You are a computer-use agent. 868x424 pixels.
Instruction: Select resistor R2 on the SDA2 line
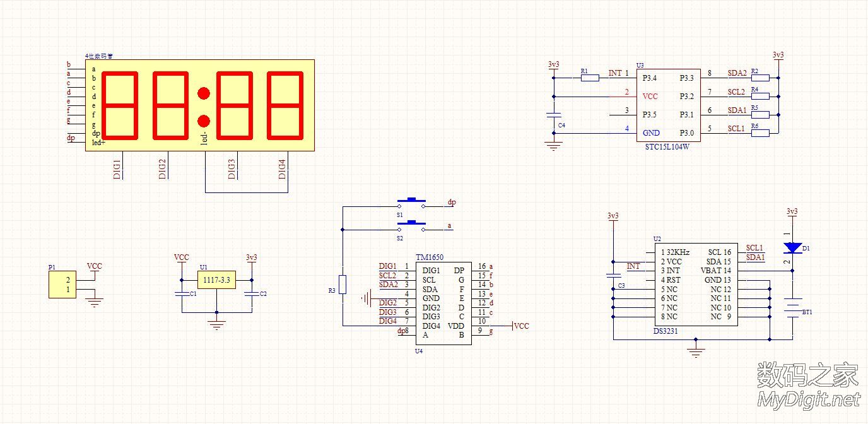[760, 78]
